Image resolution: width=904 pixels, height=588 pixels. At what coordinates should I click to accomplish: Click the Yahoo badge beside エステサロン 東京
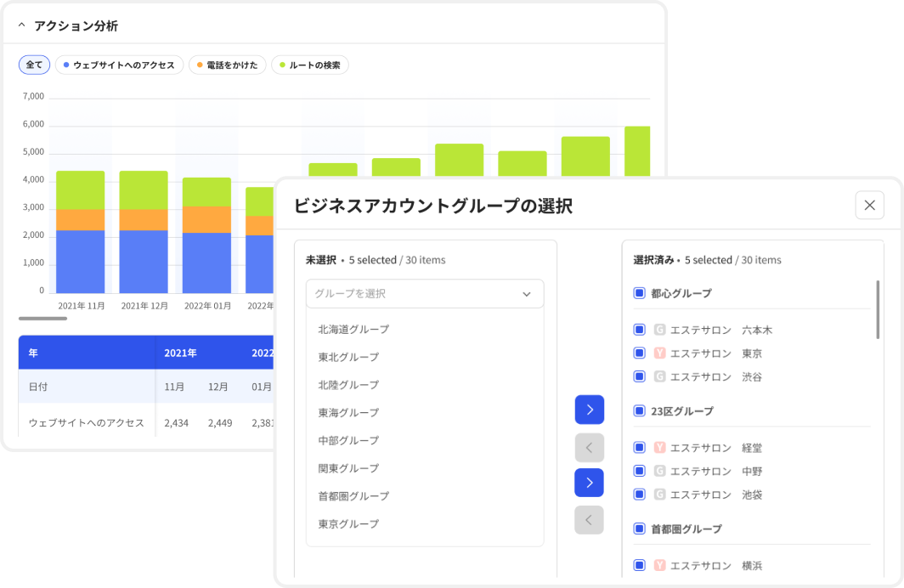[x=660, y=353]
